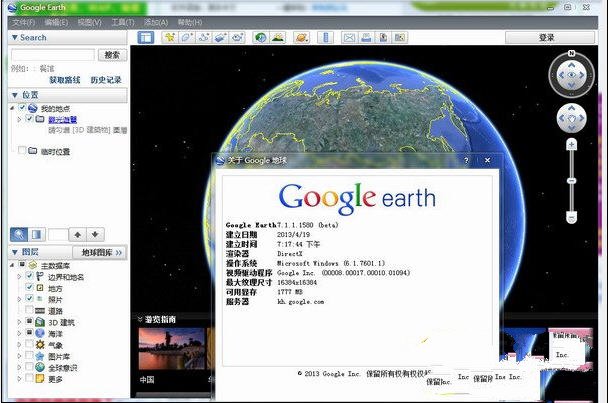
Task: Click the 搜索 search button
Action: pos(112,55)
